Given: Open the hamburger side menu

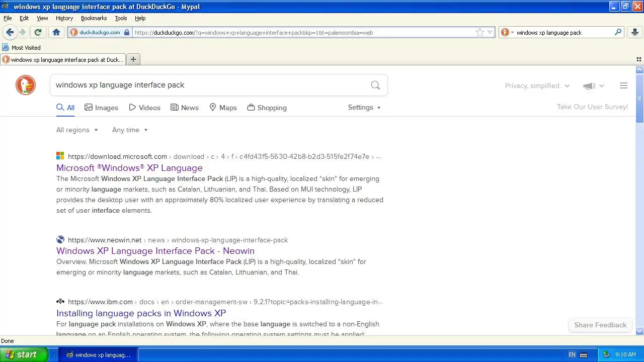Looking at the screenshot, I should (623, 85).
